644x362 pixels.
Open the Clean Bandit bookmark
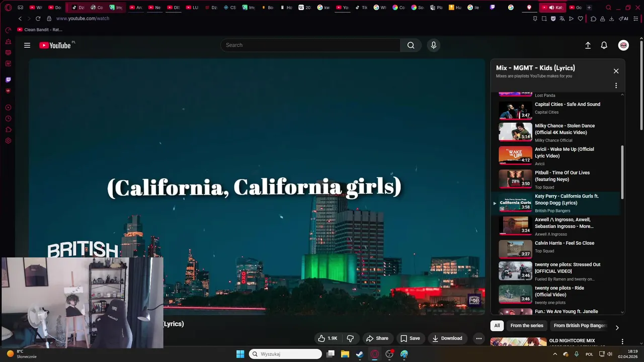coord(40,30)
